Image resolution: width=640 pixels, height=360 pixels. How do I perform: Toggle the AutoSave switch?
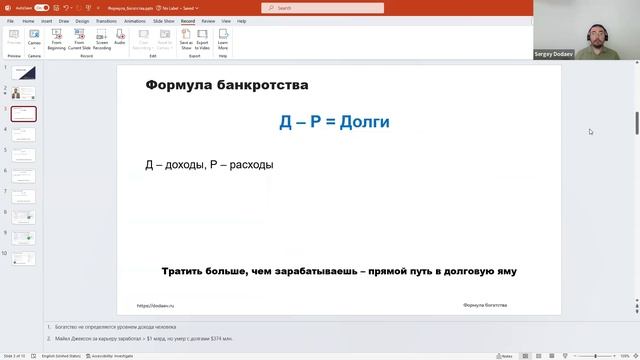click(x=42, y=8)
